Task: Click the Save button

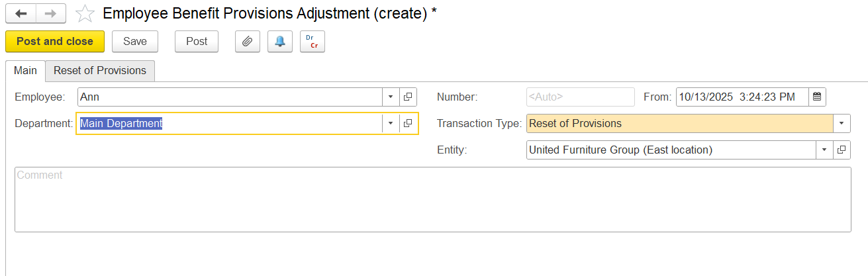Action: click(x=135, y=41)
